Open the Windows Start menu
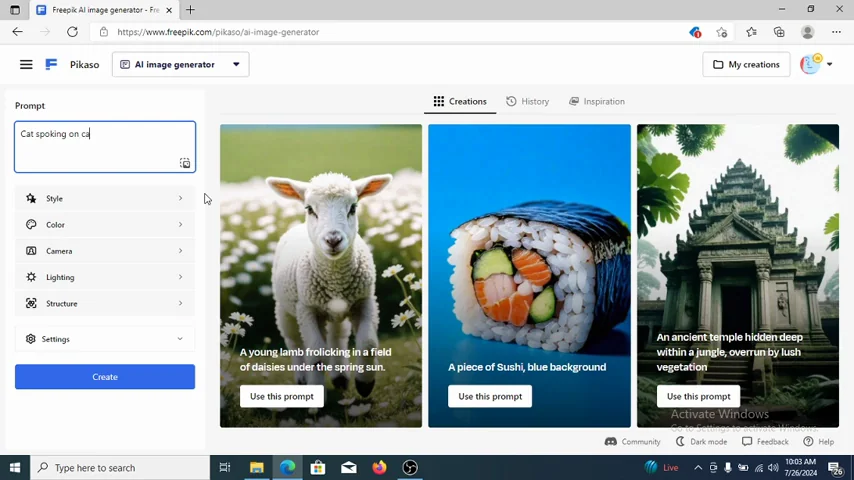 point(15,467)
